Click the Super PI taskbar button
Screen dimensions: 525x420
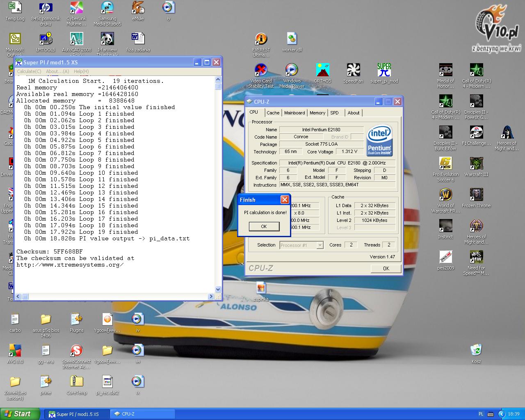point(76,414)
